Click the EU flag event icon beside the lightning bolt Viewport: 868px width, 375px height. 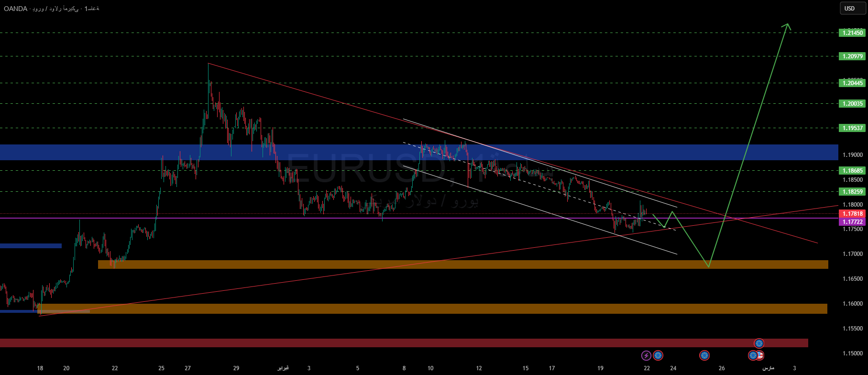658,355
